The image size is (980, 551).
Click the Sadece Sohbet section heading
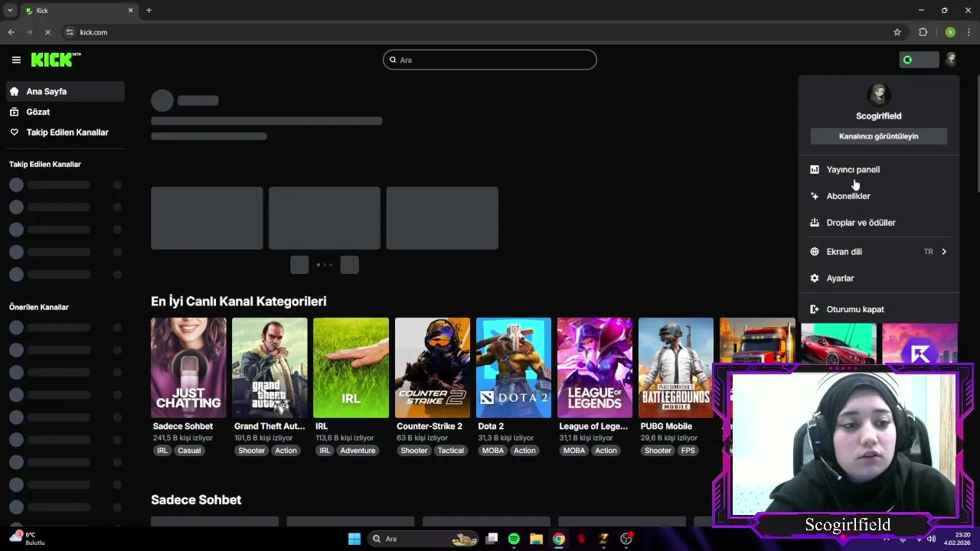[x=196, y=500]
